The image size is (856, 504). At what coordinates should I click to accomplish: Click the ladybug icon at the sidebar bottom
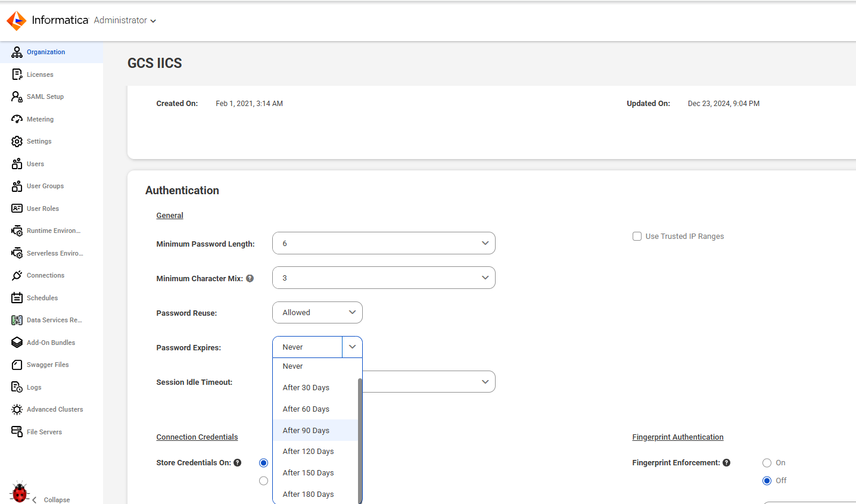(x=20, y=493)
